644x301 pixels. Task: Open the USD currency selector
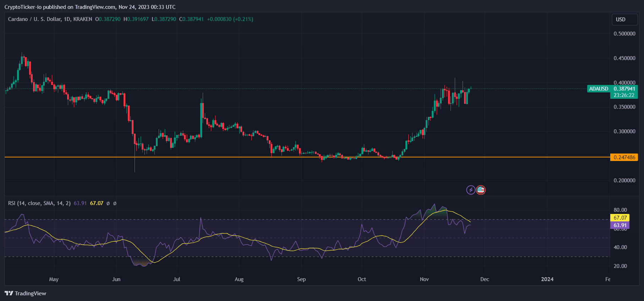pyautogui.click(x=624, y=20)
